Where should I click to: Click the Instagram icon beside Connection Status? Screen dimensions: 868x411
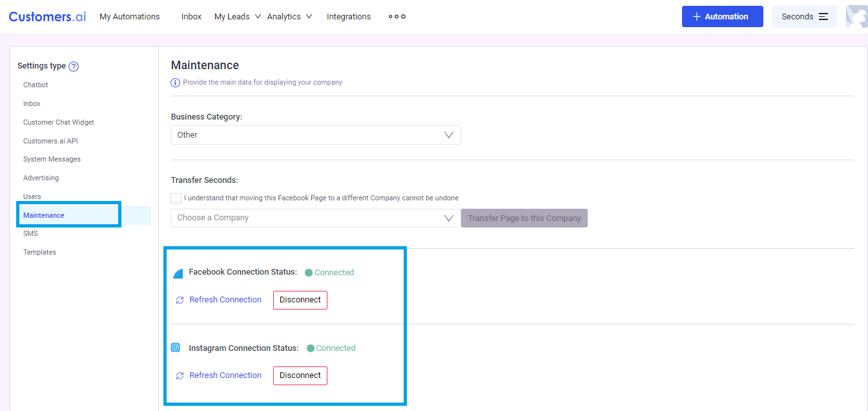pyautogui.click(x=176, y=348)
